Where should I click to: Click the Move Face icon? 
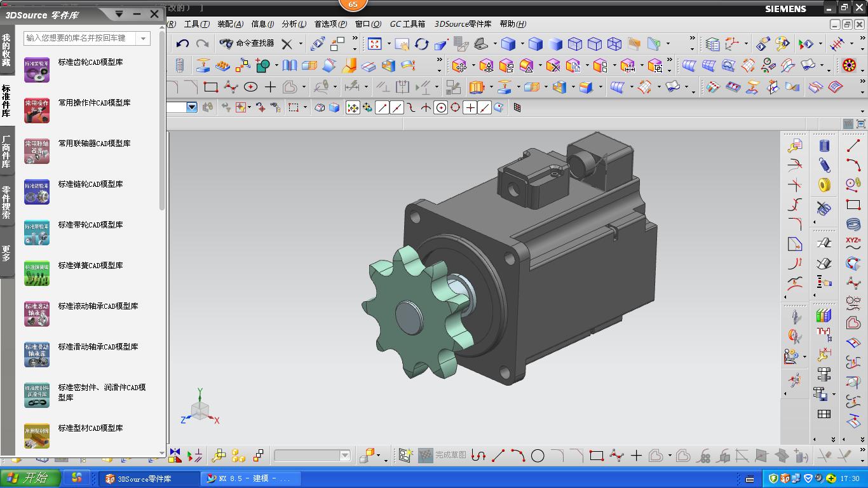(x=460, y=65)
